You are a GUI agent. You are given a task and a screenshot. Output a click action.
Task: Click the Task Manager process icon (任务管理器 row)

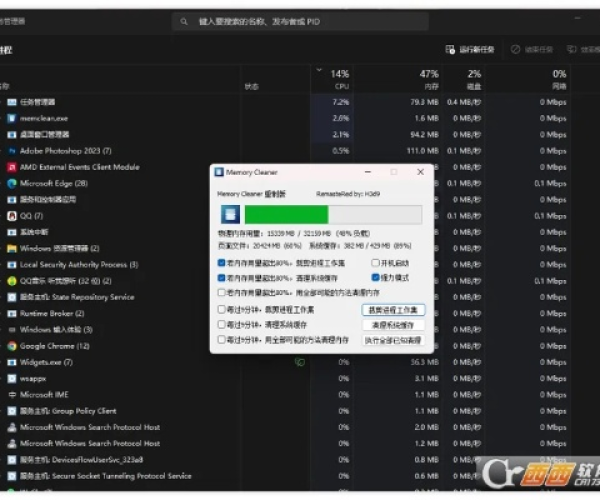12,102
